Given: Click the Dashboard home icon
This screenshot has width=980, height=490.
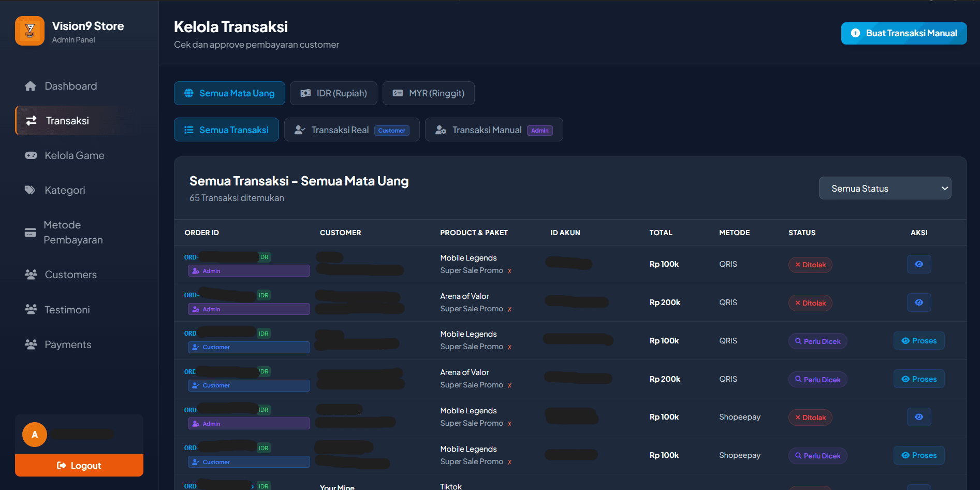Looking at the screenshot, I should point(31,86).
